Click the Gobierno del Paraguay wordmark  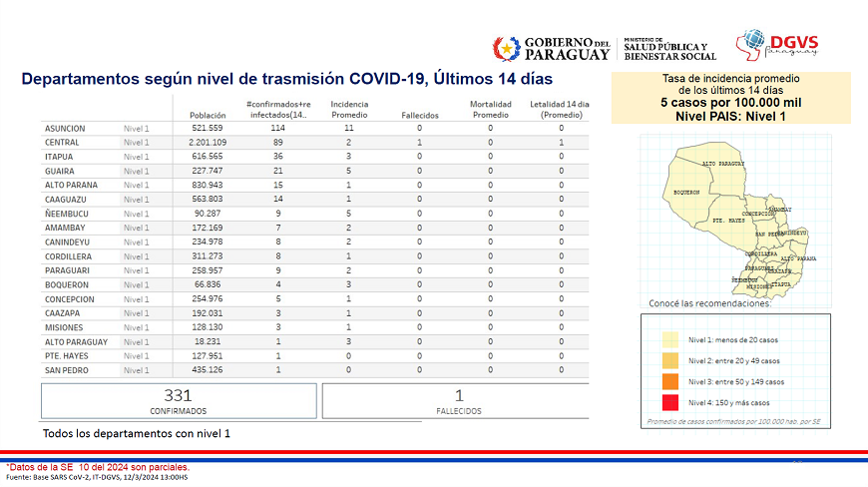pyautogui.click(x=566, y=48)
